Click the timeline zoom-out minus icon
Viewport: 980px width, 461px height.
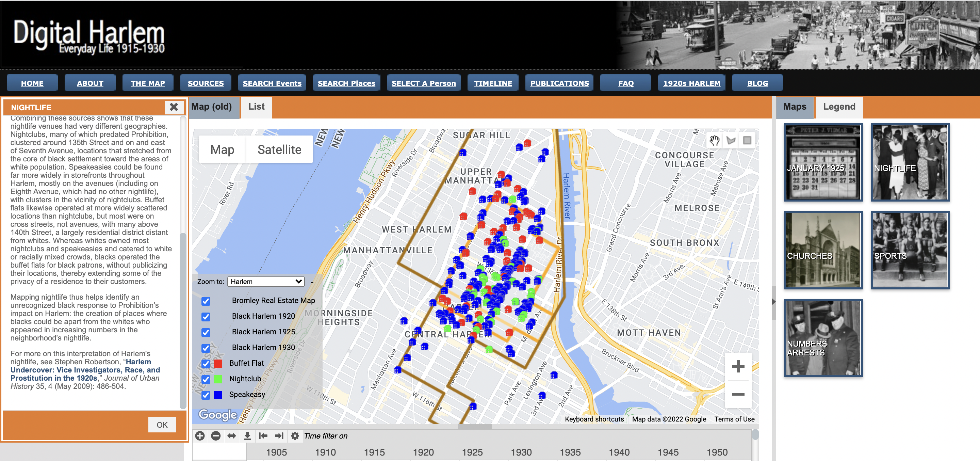(216, 436)
